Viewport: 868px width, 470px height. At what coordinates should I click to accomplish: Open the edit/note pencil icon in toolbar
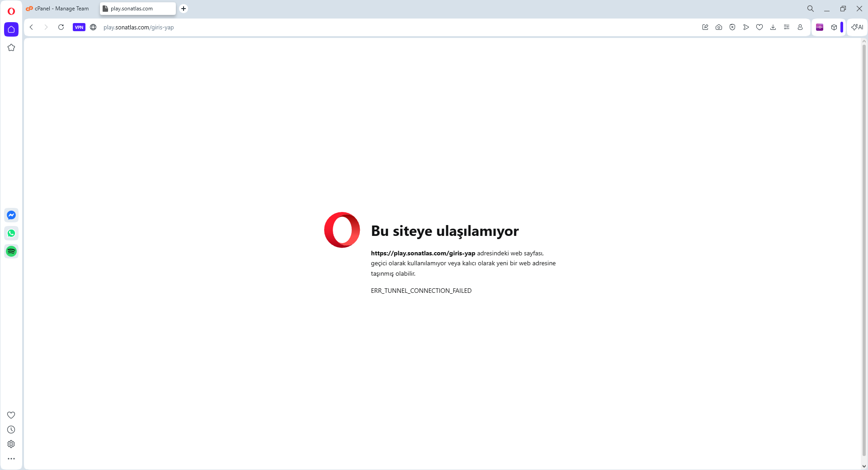pyautogui.click(x=705, y=27)
